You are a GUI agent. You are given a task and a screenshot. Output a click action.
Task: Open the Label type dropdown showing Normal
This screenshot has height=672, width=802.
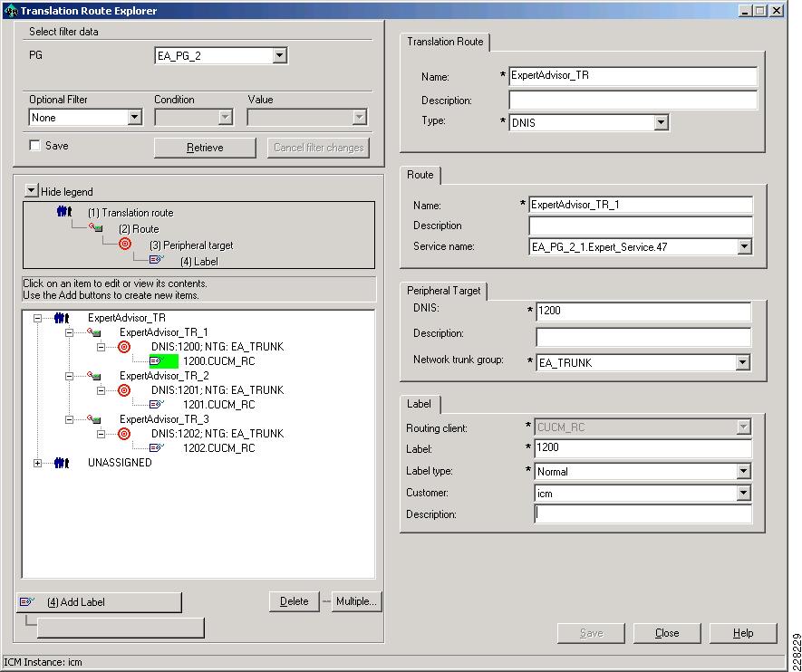pyautogui.click(x=743, y=471)
